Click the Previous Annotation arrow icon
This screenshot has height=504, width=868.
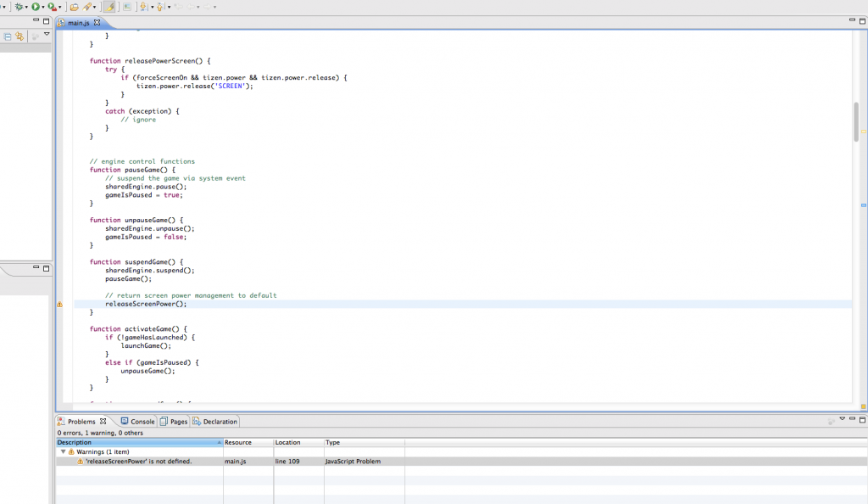point(159,7)
